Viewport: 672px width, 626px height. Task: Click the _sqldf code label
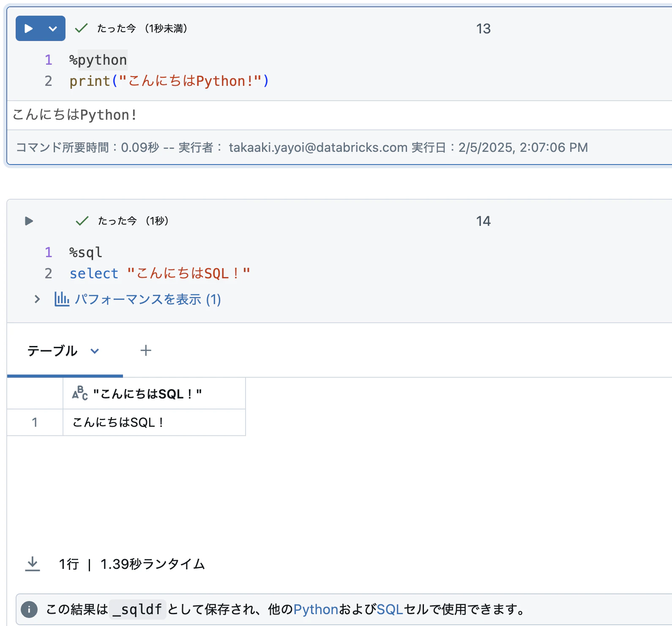pos(137,610)
